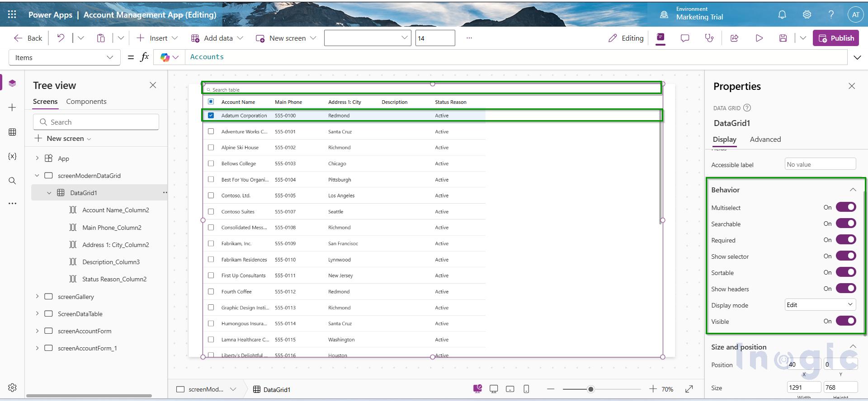Click the Insert plus icon in sidebar
Image resolution: width=868 pixels, height=401 pixels.
(x=12, y=107)
